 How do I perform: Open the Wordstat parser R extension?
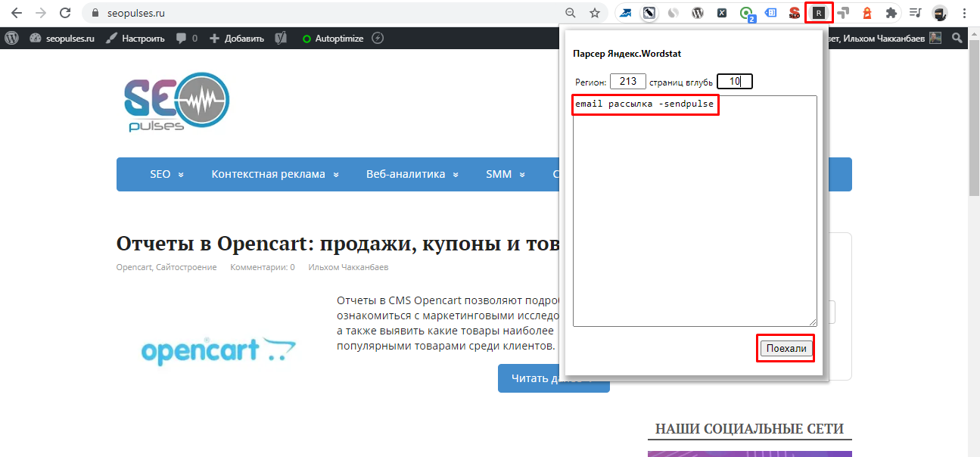pos(818,13)
